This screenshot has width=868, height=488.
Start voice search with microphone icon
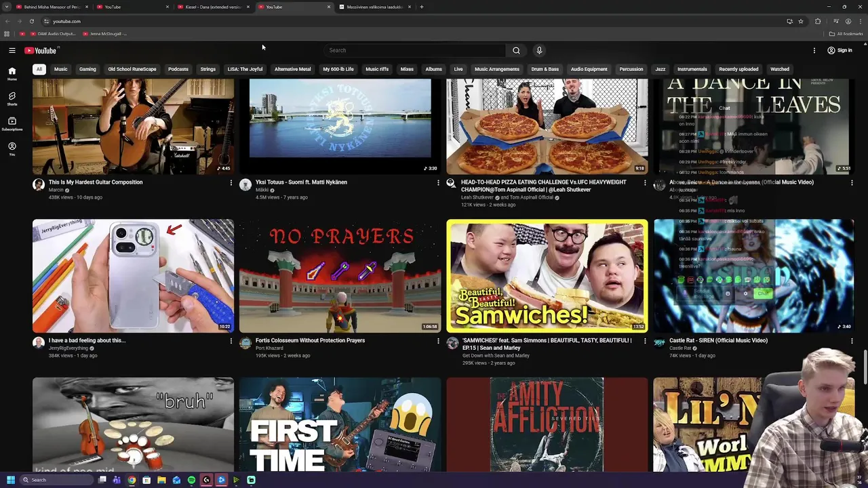coord(539,50)
